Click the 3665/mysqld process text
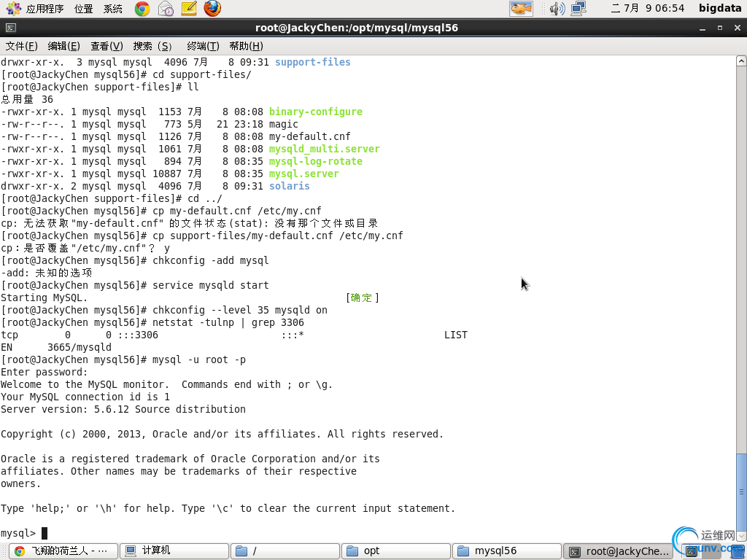 click(x=79, y=347)
